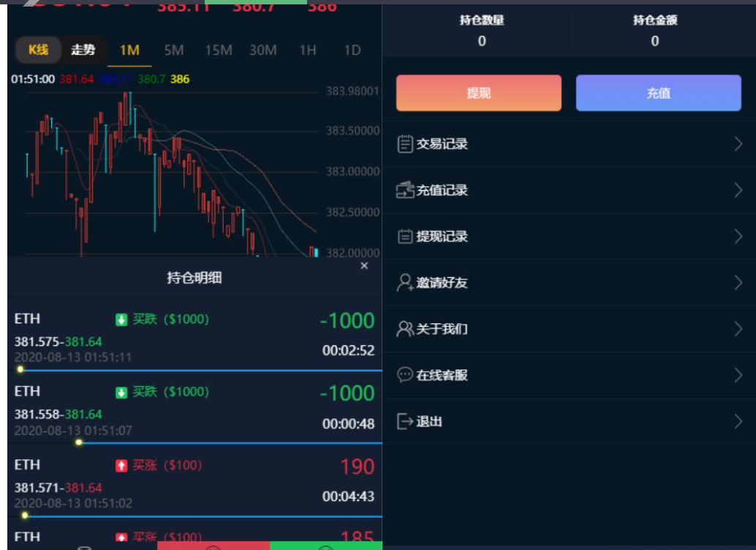Click the 关于我们 people icon
Viewport: 756px width, 550px height.
[404, 328]
